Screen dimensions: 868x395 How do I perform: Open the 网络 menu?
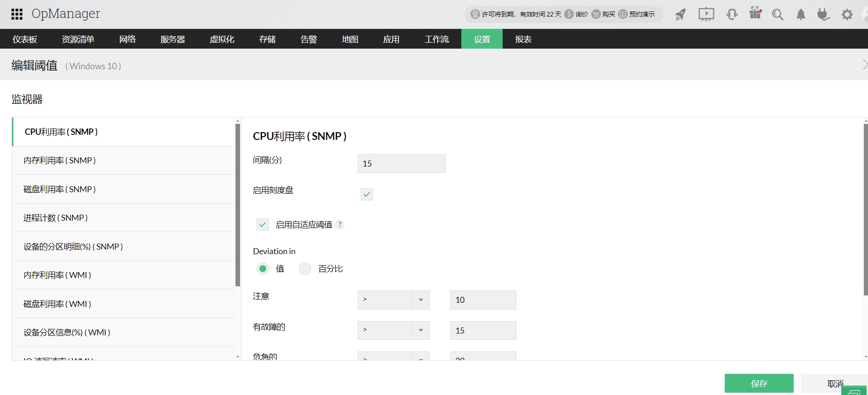pyautogui.click(x=127, y=39)
